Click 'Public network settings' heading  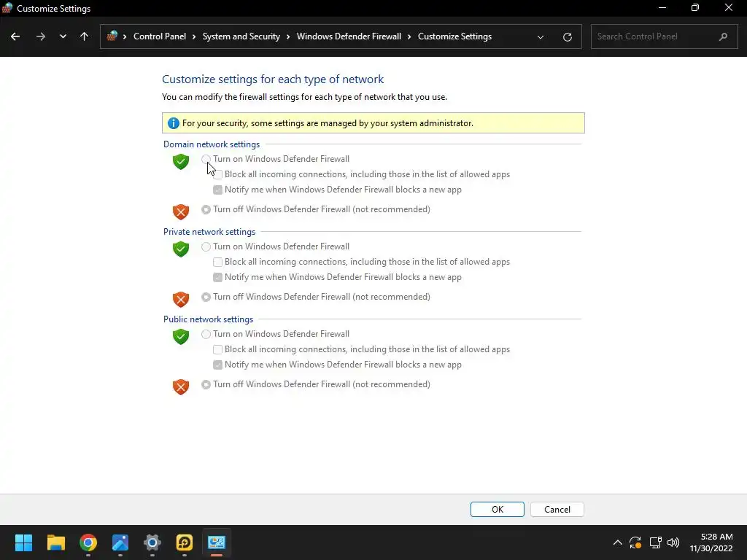click(x=208, y=319)
